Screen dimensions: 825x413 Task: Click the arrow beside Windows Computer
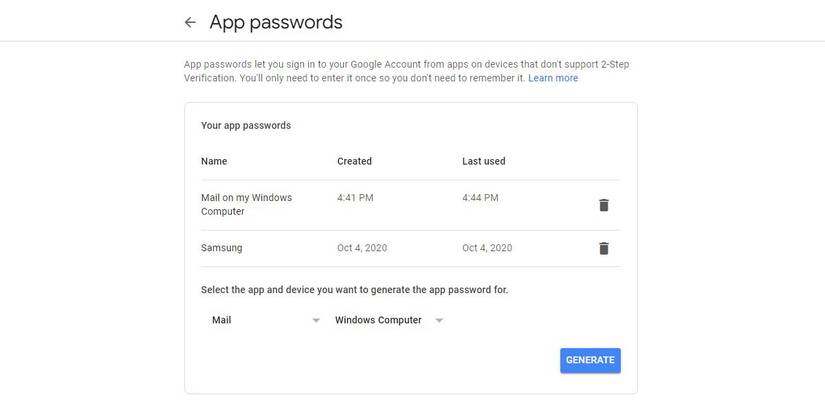click(439, 320)
